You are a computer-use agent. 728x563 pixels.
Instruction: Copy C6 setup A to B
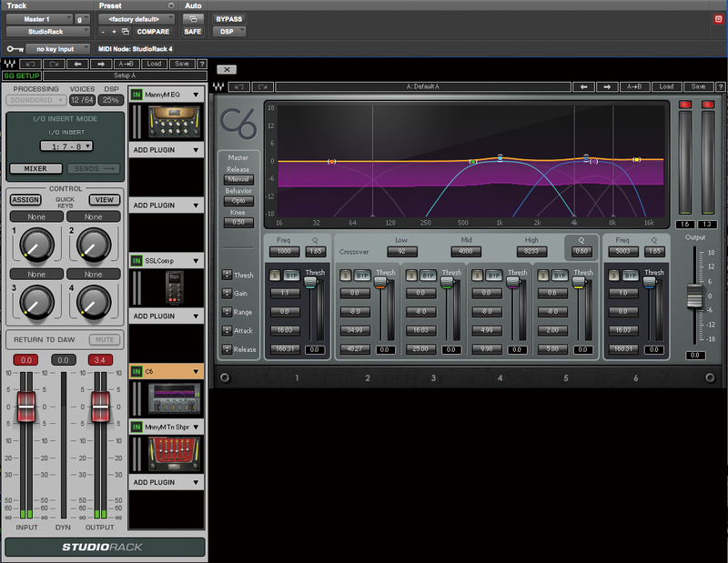tap(633, 86)
